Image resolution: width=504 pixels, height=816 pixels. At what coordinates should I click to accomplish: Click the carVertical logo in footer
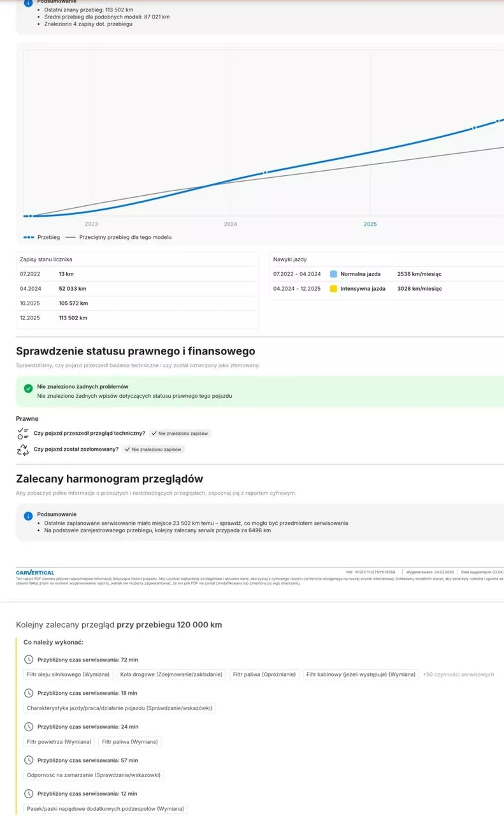[x=35, y=572]
